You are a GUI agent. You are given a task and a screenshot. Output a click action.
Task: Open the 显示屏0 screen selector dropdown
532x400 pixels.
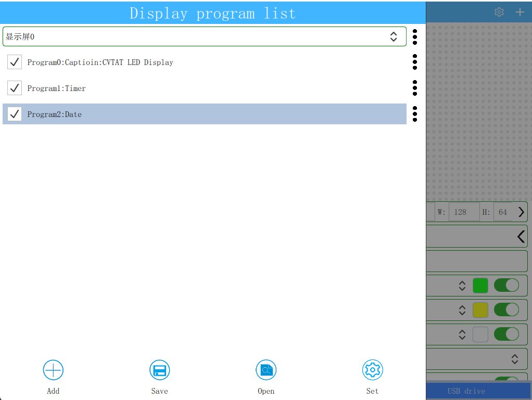pos(205,36)
